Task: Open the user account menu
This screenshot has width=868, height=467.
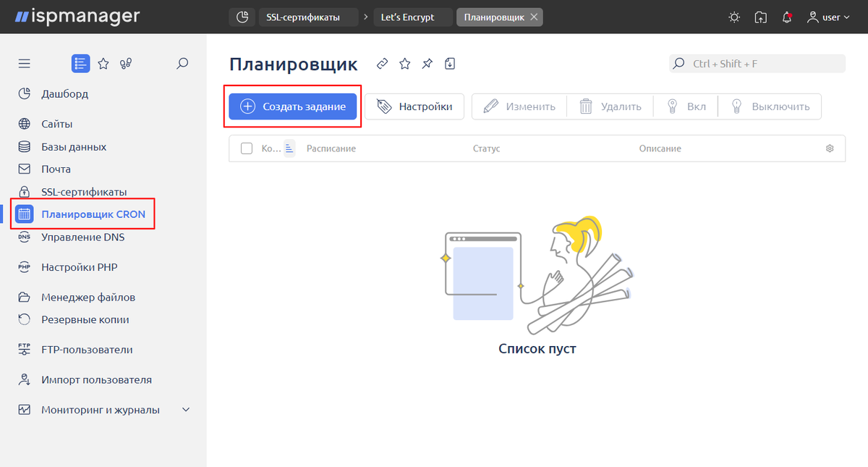Action: [x=829, y=17]
